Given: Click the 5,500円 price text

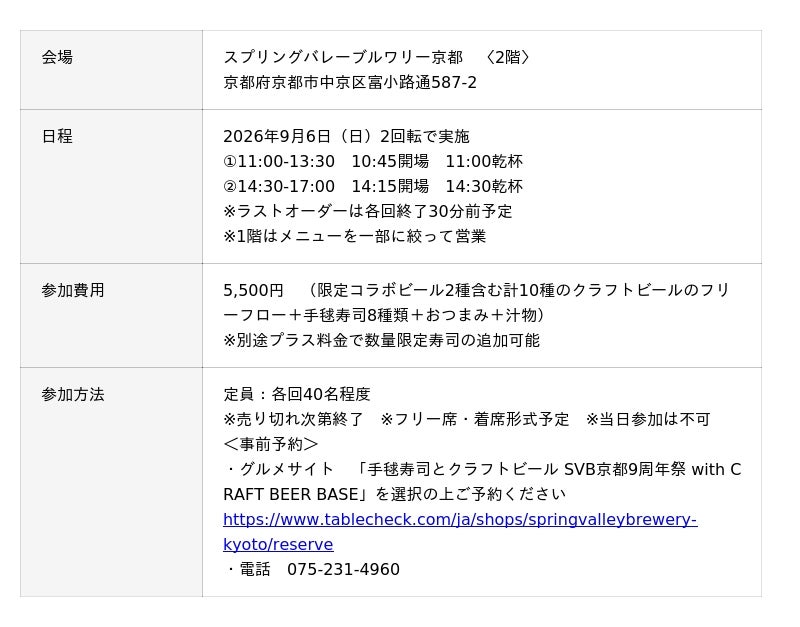Looking at the screenshot, I should click(253, 290).
